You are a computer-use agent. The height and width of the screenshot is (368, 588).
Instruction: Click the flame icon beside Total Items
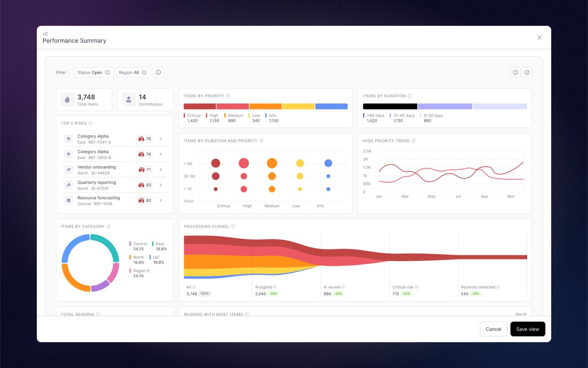(x=68, y=99)
